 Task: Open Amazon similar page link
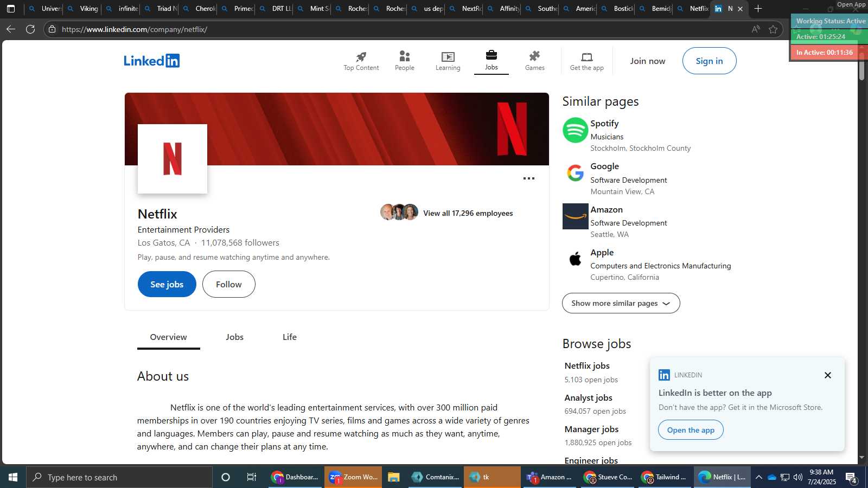click(x=607, y=210)
